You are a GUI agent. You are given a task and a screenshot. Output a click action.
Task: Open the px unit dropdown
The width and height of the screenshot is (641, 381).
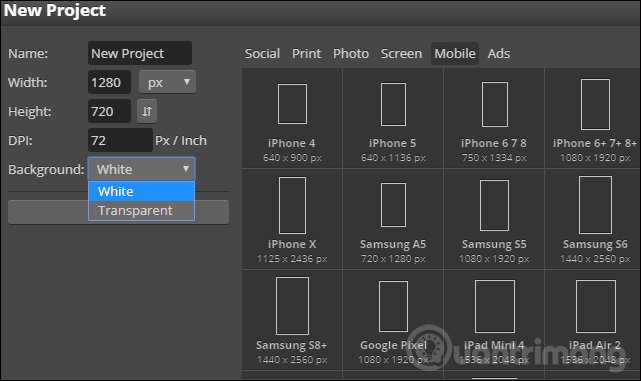point(167,82)
